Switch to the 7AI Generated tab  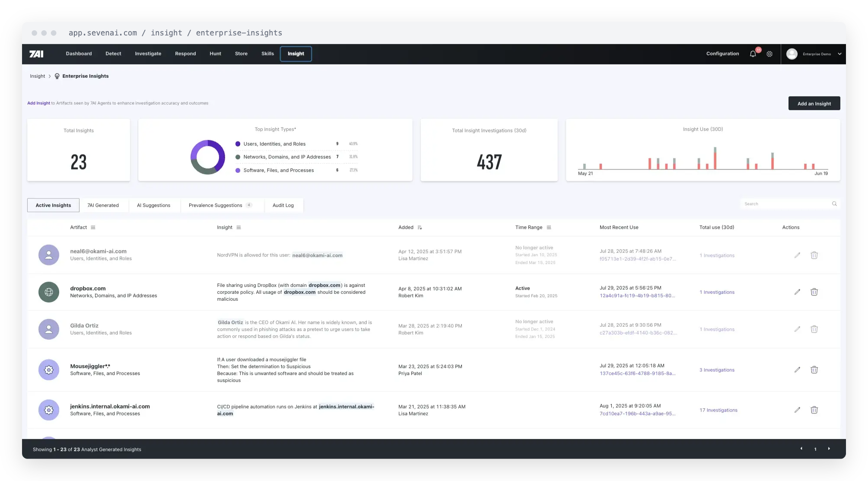point(103,205)
